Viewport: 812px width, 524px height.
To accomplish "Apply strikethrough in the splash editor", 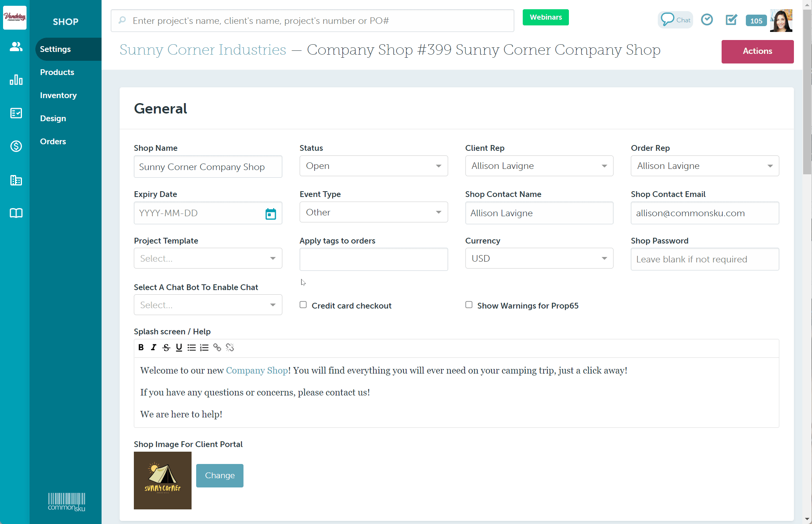I will 166,347.
